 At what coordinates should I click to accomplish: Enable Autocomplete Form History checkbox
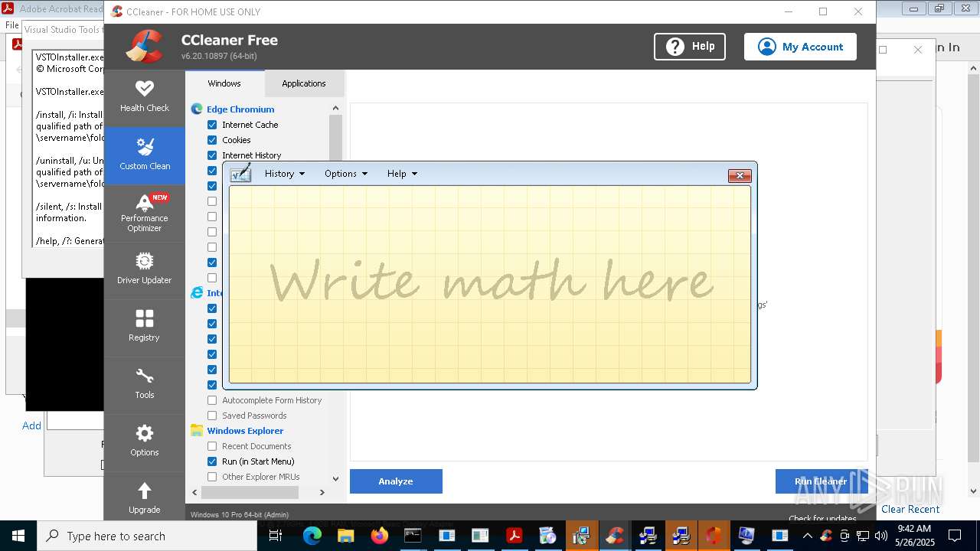(212, 400)
